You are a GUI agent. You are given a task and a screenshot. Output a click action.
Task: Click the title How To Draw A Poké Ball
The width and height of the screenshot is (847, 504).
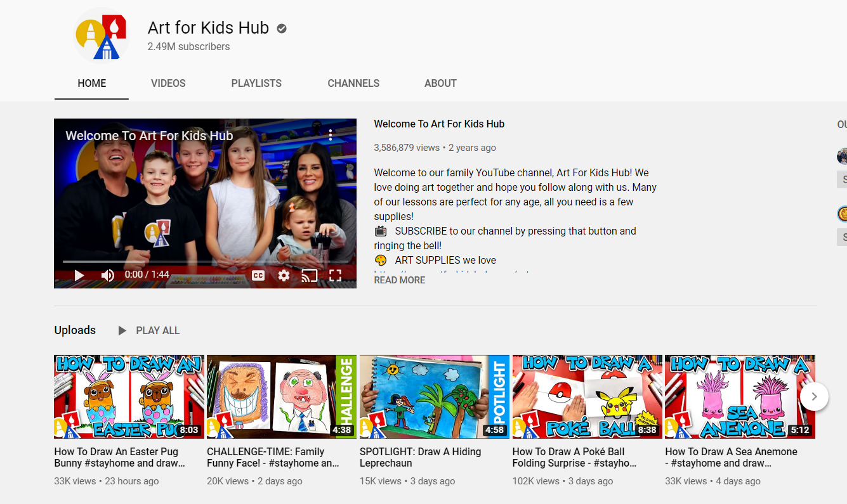click(574, 457)
